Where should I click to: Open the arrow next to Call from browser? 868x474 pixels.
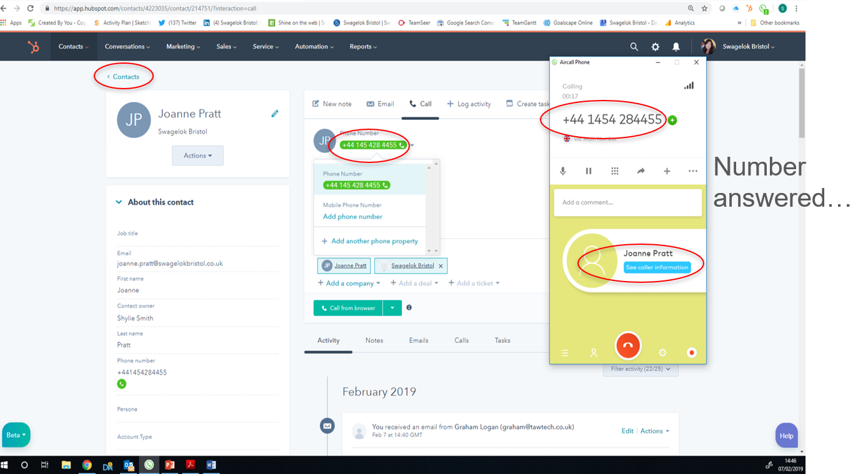[392, 308]
